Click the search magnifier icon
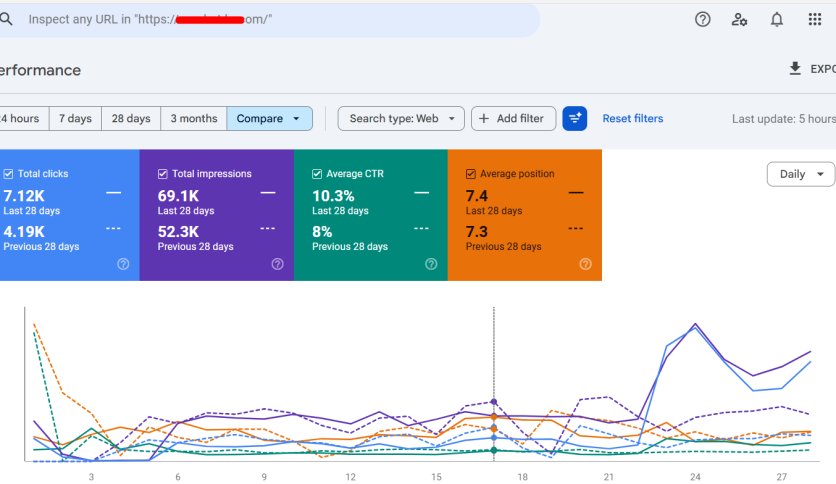The image size is (836, 484). (x=6, y=19)
